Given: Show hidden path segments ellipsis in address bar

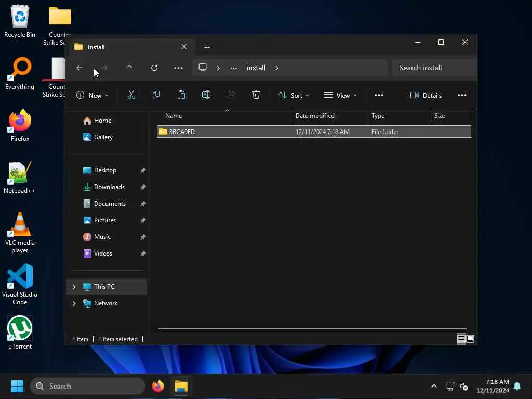Looking at the screenshot, I should (x=233, y=68).
